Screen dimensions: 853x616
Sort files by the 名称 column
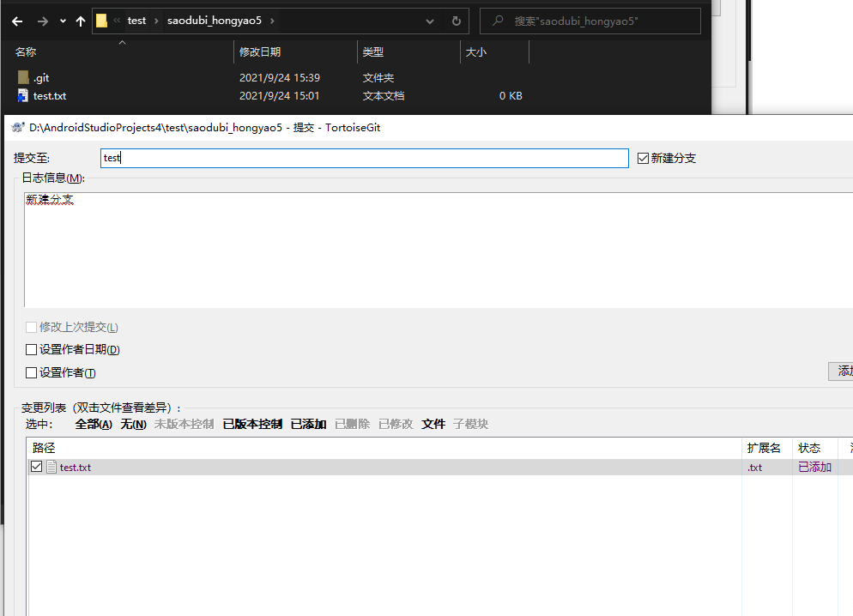point(26,51)
